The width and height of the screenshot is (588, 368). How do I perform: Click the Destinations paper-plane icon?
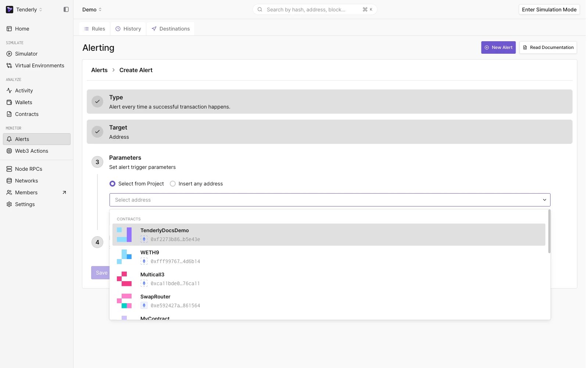tap(154, 29)
